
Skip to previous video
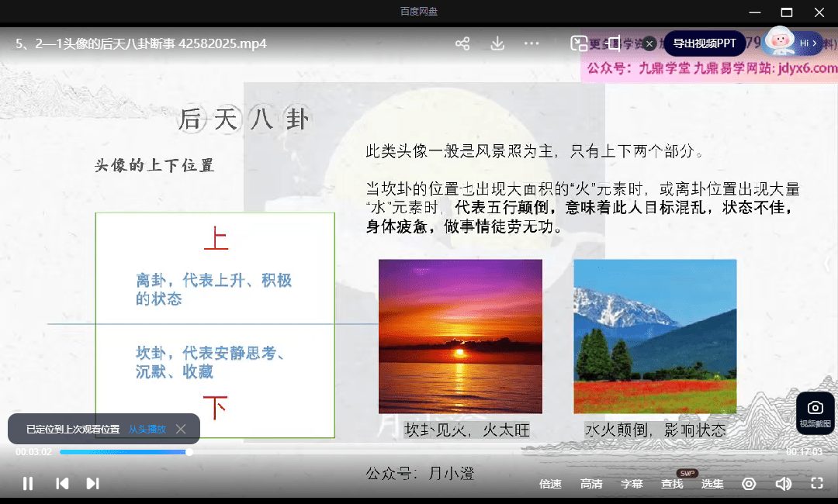tap(62, 484)
